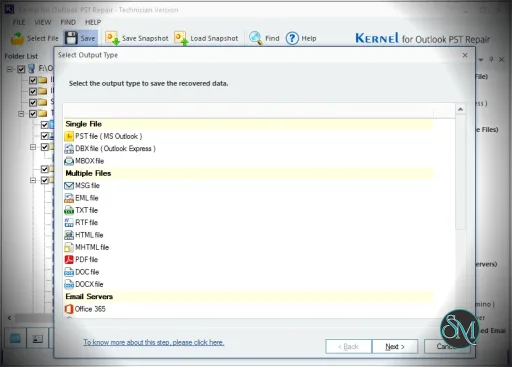Toggle the last visible checkbox in folder tree
Screen dimensions: 512x367
click(x=44, y=180)
